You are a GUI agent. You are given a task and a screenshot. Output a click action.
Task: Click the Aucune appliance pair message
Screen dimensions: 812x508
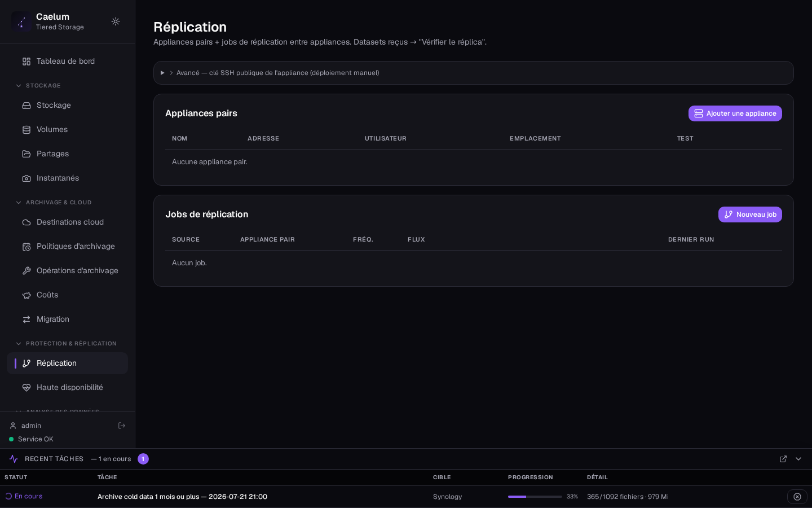point(210,162)
